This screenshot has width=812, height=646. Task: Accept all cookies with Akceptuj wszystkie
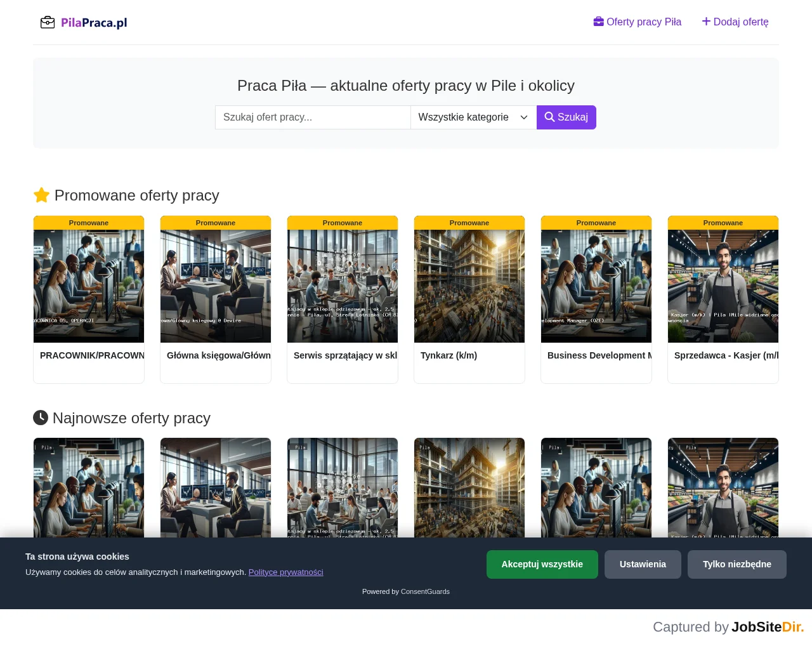click(x=542, y=564)
